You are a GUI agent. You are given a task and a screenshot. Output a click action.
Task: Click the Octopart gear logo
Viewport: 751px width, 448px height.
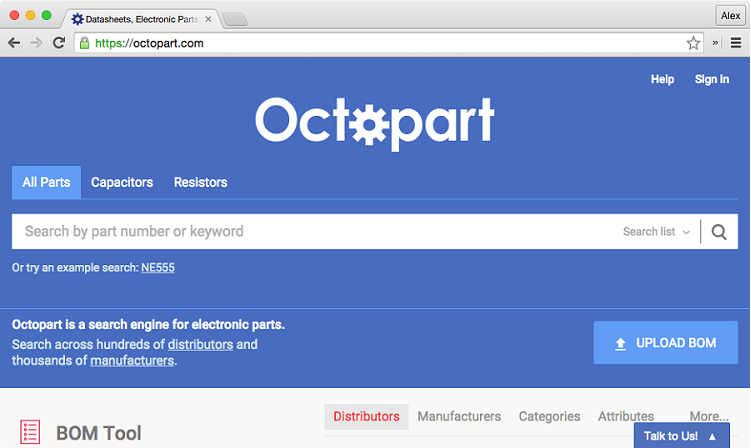point(375,123)
